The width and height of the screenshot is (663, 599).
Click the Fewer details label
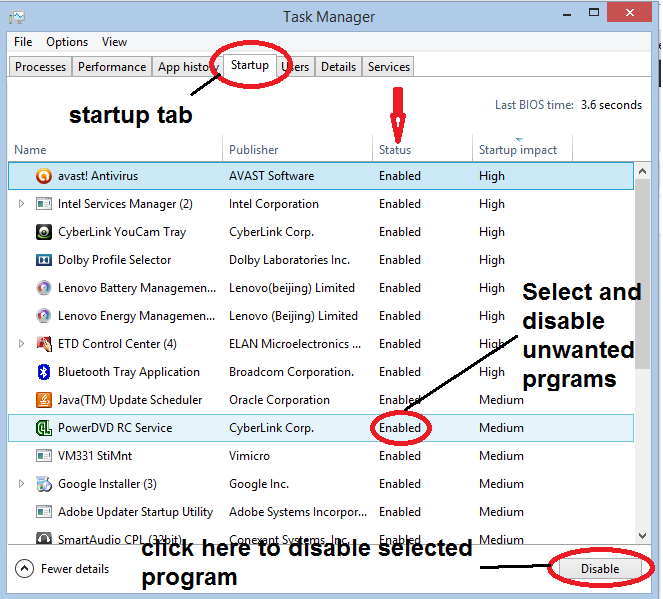click(x=75, y=569)
